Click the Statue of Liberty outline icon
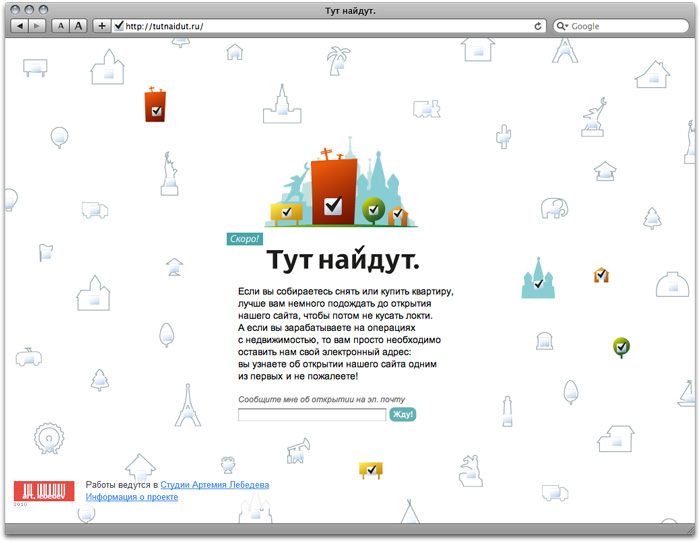This screenshot has height=542, width=700. (x=170, y=174)
